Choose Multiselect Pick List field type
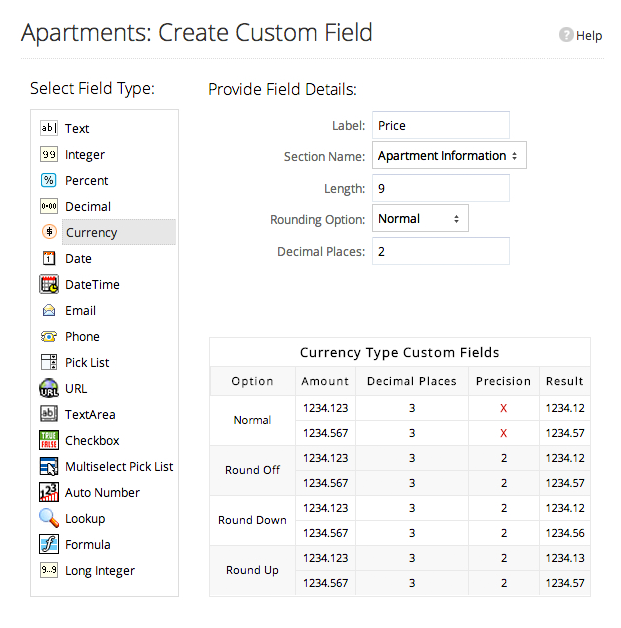Image resolution: width=621 pixels, height=628 pixels. (118, 466)
